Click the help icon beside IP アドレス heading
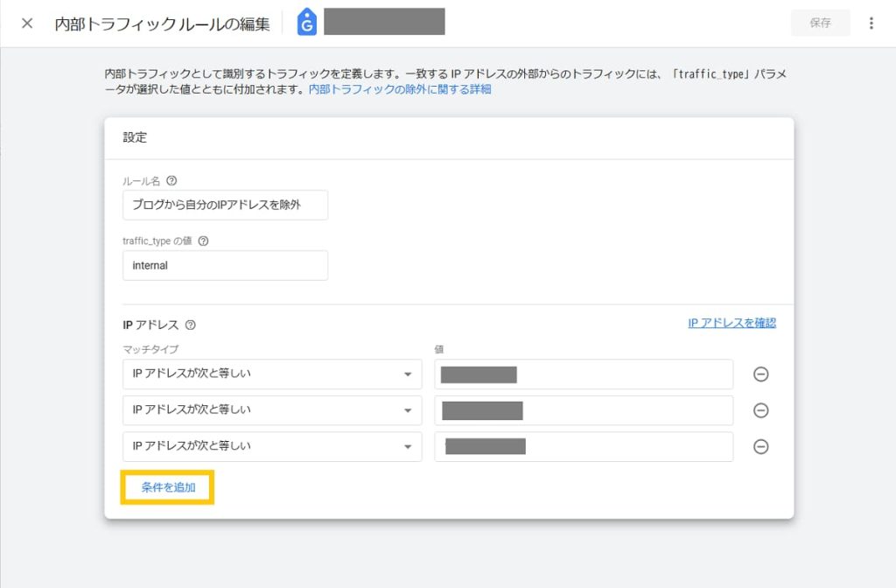The image size is (896, 588). click(x=191, y=325)
